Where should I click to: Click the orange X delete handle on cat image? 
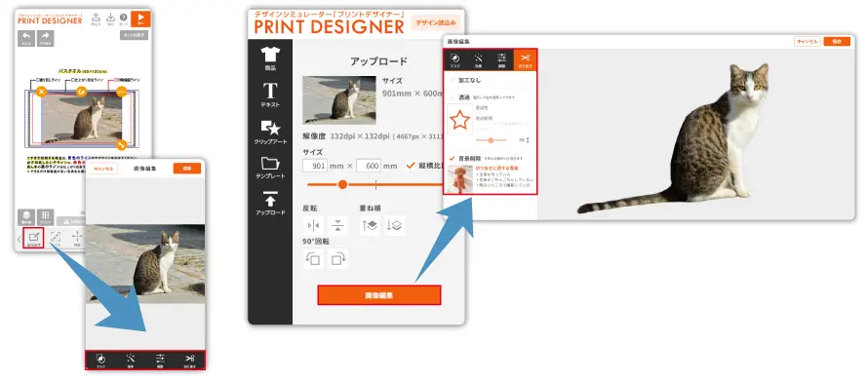coord(41,92)
